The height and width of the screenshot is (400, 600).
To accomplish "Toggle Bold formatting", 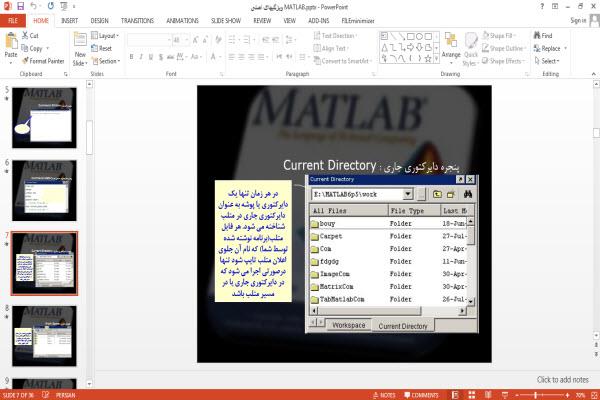I will tap(131, 57).
